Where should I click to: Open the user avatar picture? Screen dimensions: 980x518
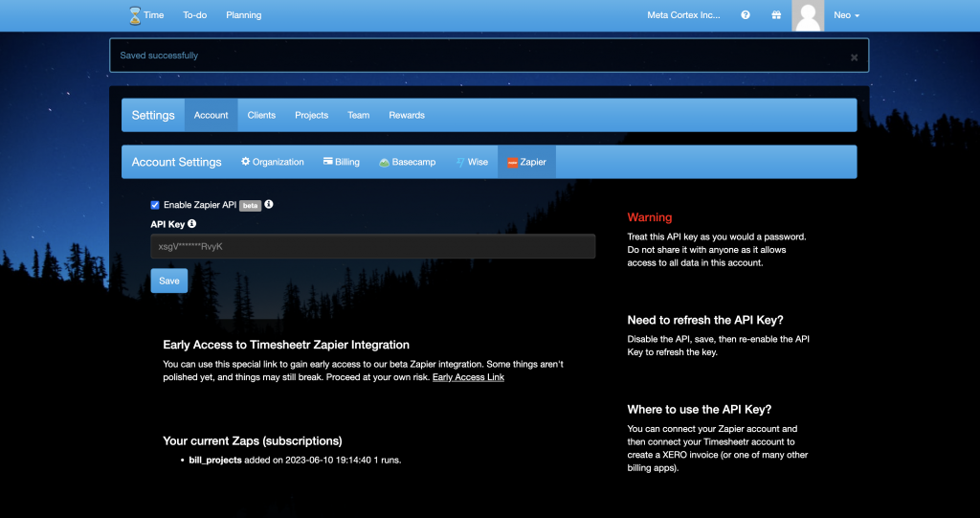808,15
